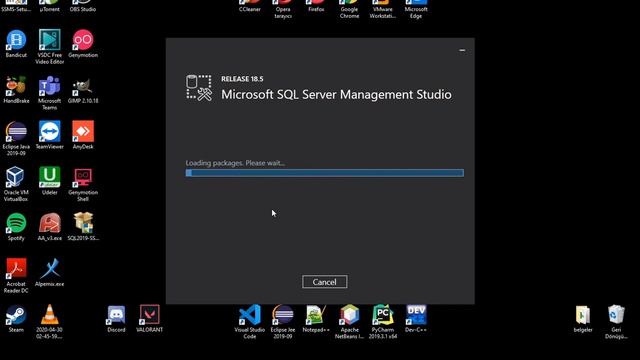Screen dimensions: 640x360
Task: Select the OBS Studio desktop label
Action: tap(83, 9)
